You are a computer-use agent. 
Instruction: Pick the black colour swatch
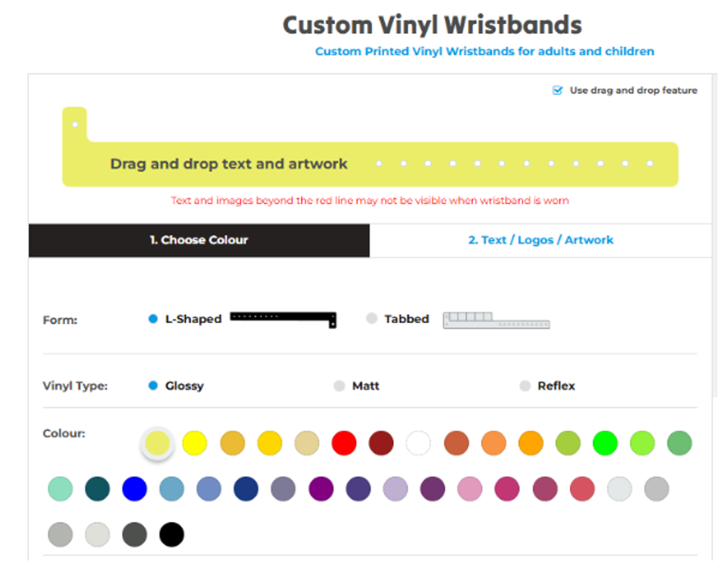pyautogui.click(x=172, y=534)
